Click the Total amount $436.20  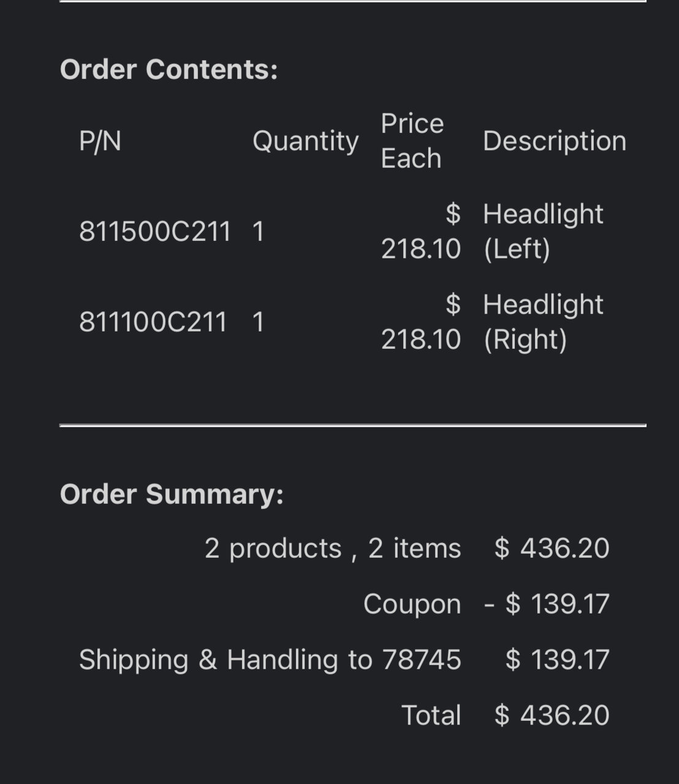tap(552, 715)
